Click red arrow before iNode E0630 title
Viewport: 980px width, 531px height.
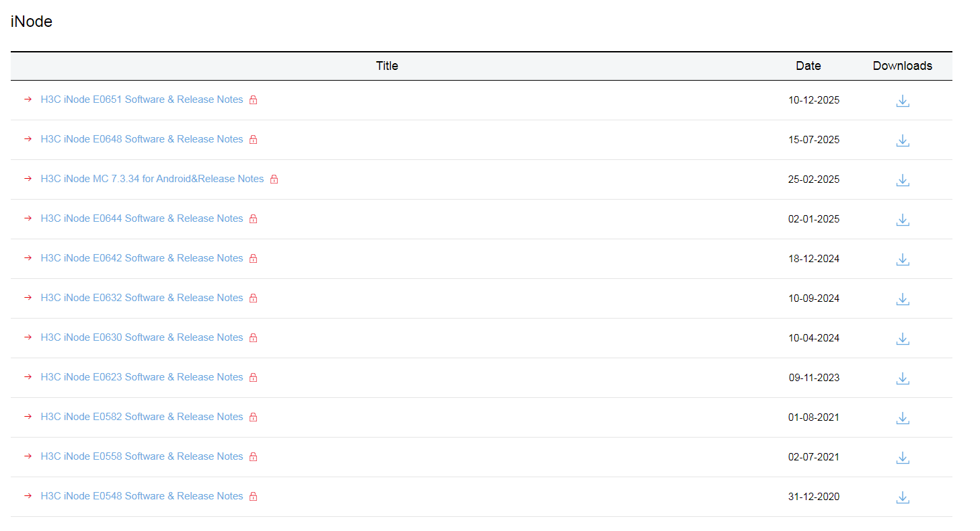(28, 337)
